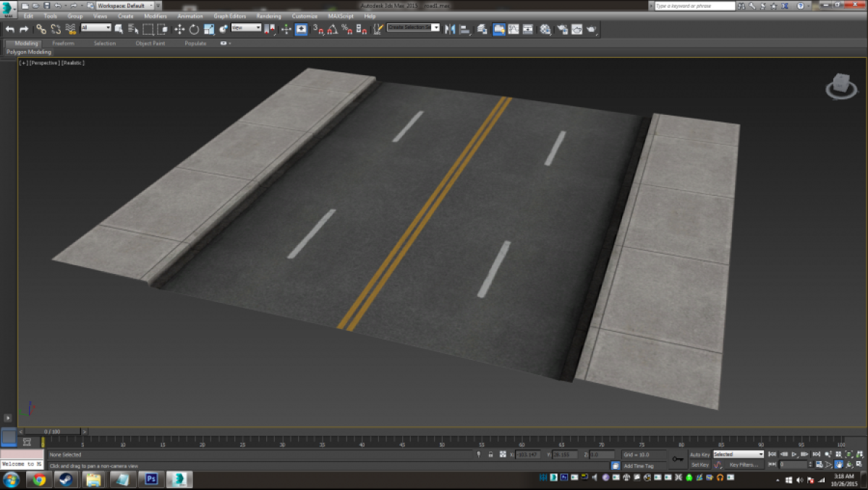Toggle Auto Key animation mode
The width and height of the screenshot is (868, 490).
click(x=699, y=455)
